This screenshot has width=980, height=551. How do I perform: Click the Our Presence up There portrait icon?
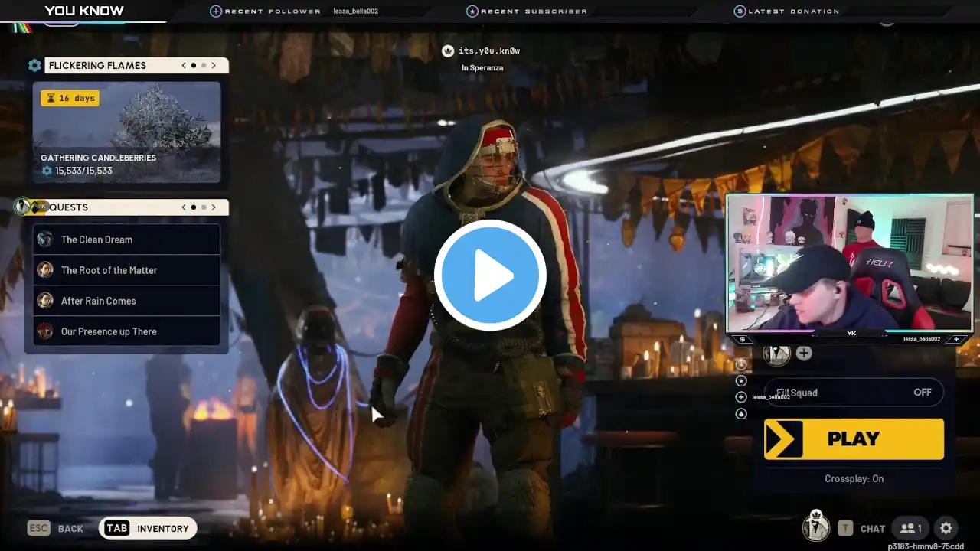tap(45, 331)
